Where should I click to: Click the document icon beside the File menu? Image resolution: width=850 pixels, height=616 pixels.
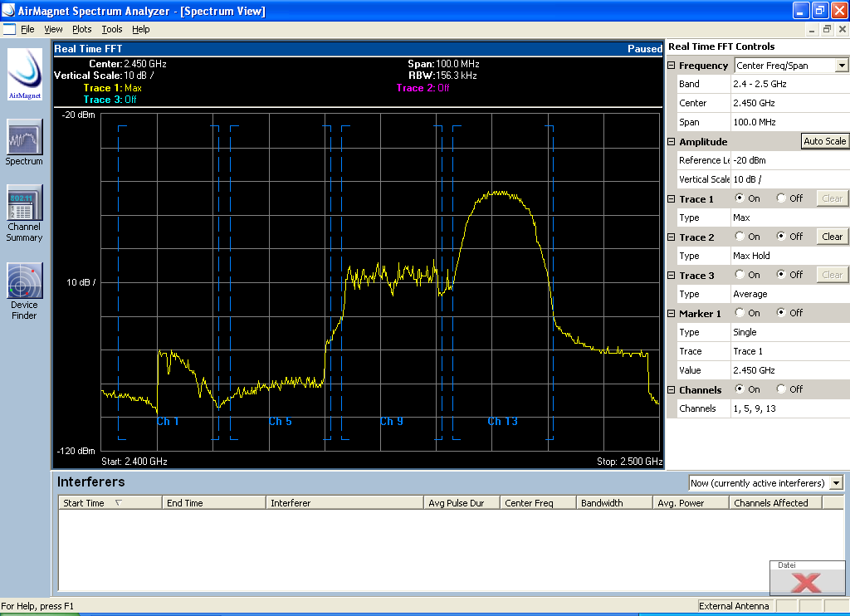click(x=9, y=29)
